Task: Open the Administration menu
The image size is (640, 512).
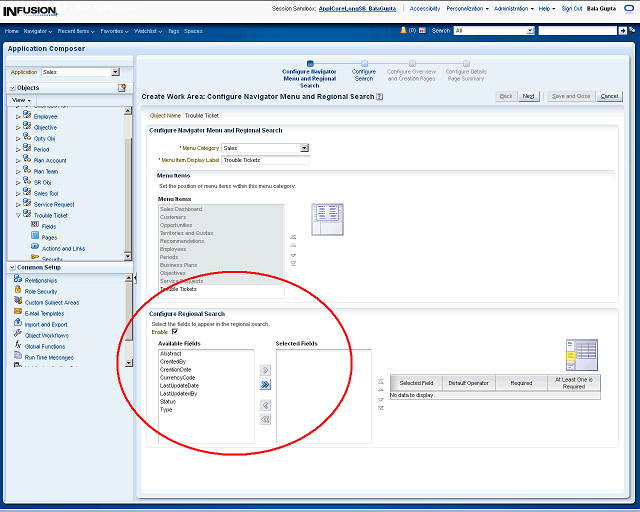Action: coord(513,8)
